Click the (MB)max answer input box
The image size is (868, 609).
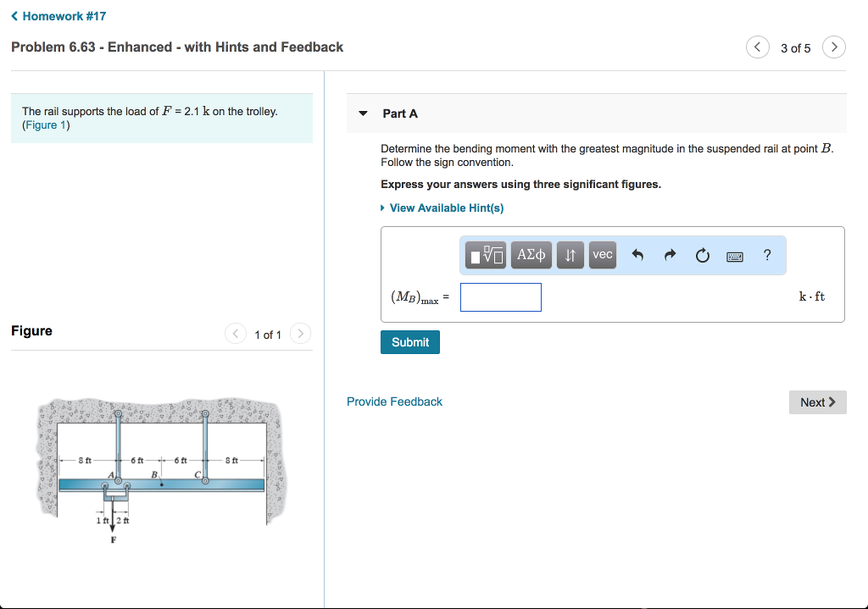coord(500,297)
